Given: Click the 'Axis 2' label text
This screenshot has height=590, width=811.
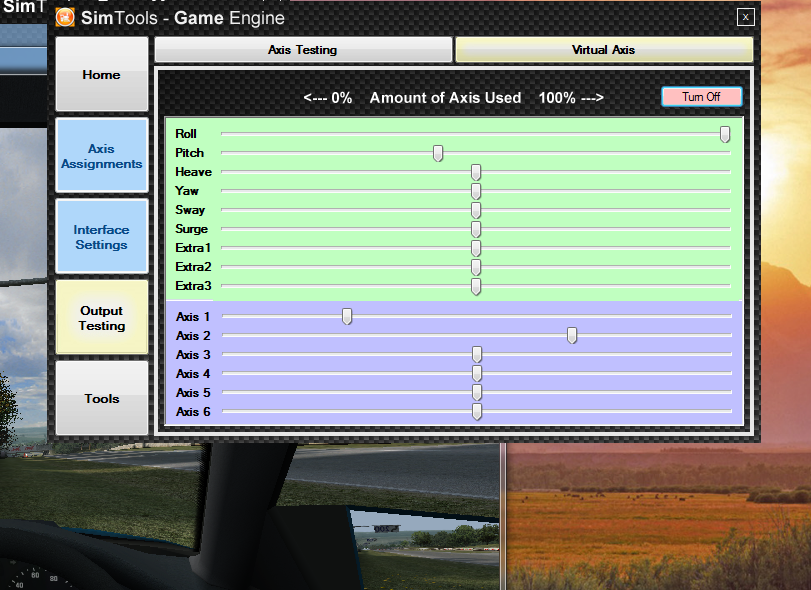Looking at the screenshot, I should (193, 336).
